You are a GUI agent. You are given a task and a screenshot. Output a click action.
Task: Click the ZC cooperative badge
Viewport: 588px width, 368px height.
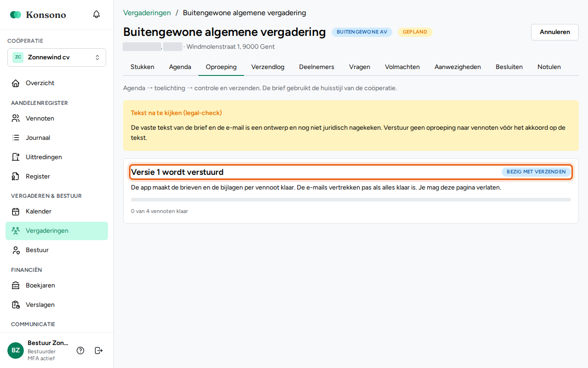18,57
